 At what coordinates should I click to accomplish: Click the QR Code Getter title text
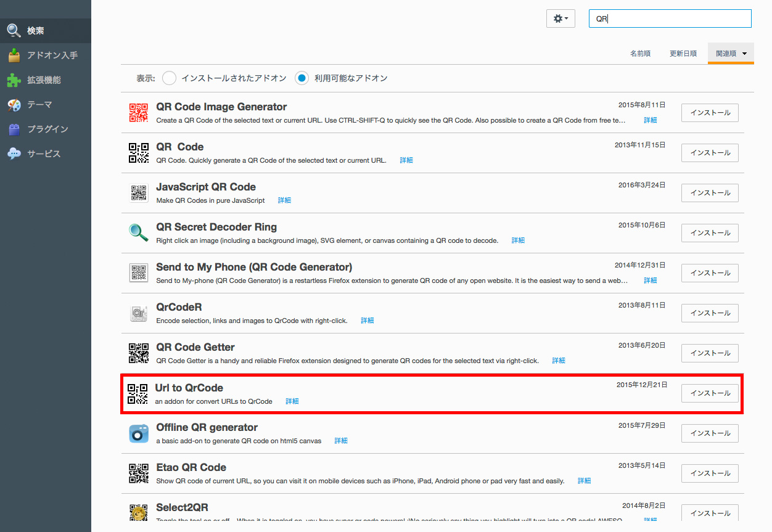[x=195, y=347]
